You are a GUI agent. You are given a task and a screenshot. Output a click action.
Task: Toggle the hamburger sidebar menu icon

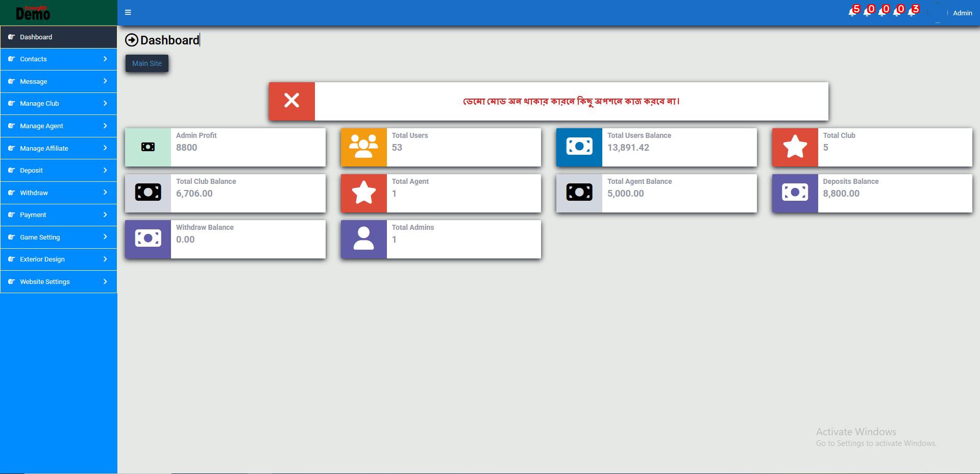tap(128, 12)
